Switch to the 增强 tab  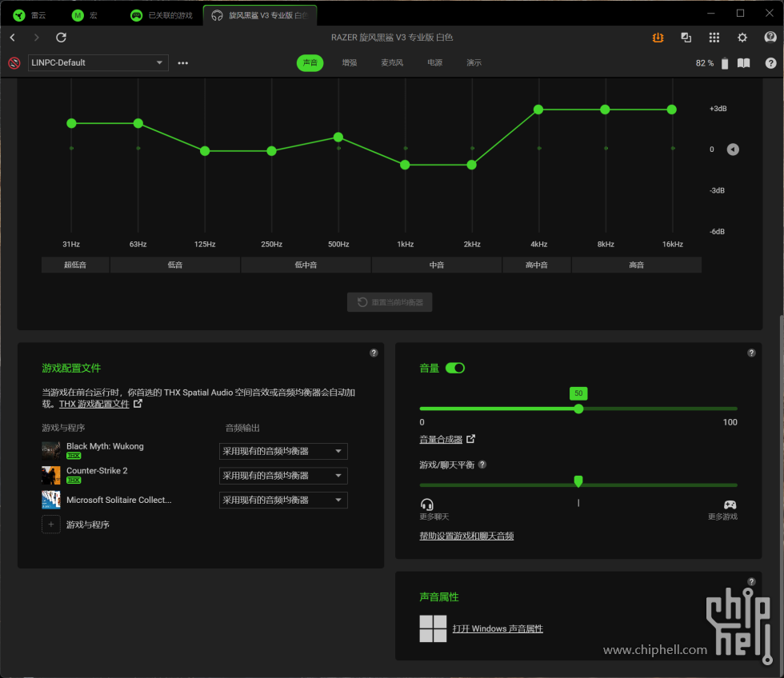[350, 63]
